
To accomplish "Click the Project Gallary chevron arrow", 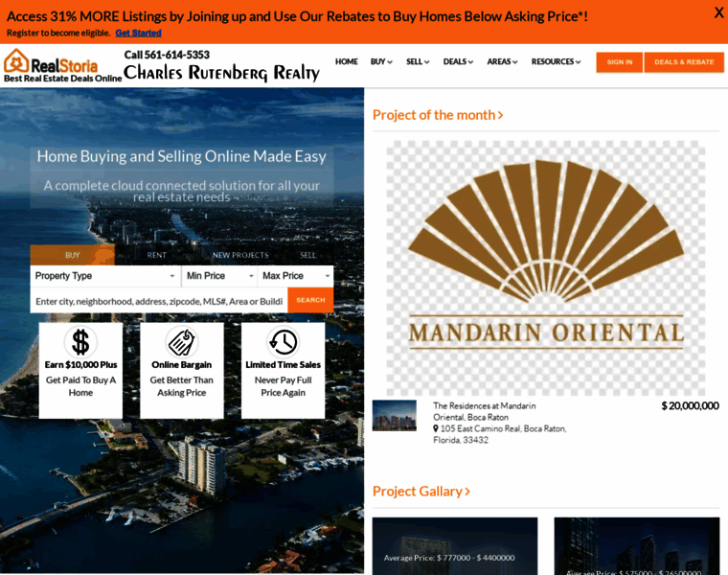I will click(x=467, y=492).
